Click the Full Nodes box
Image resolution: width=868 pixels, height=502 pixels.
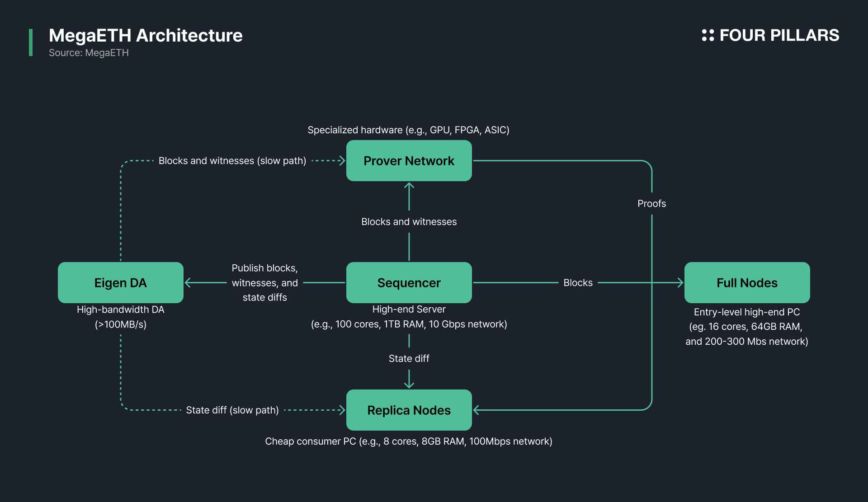tap(747, 282)
